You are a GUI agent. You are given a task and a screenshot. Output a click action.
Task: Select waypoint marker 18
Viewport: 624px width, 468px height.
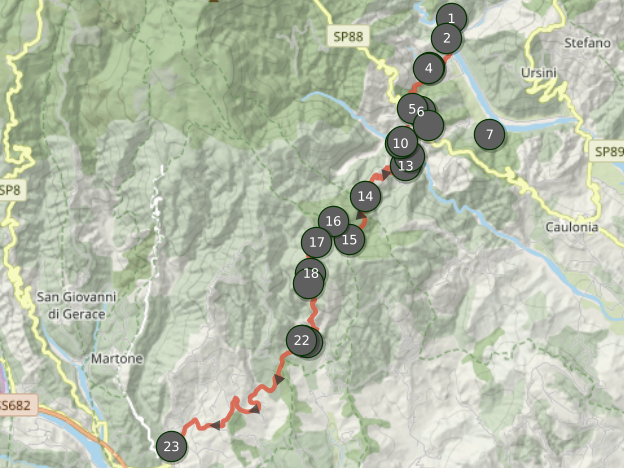coord(311,273)
